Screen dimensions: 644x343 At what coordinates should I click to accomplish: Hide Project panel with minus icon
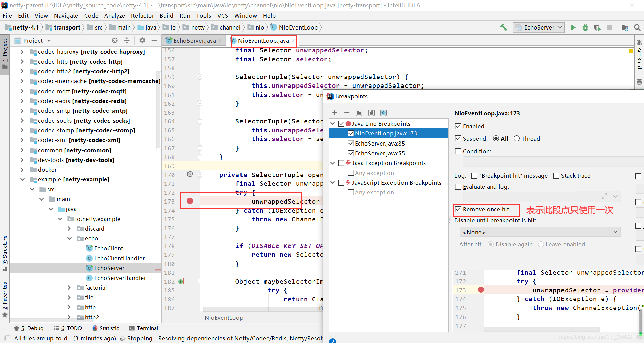pos(154,40)
